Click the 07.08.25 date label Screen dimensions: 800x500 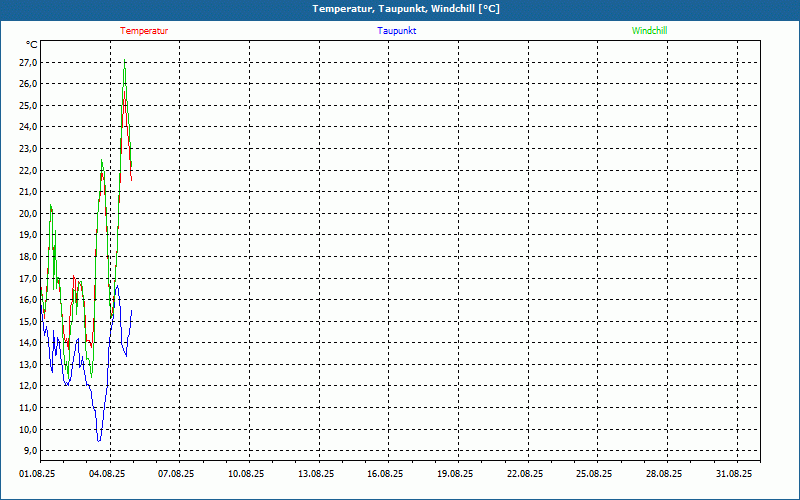pos(177,474)
